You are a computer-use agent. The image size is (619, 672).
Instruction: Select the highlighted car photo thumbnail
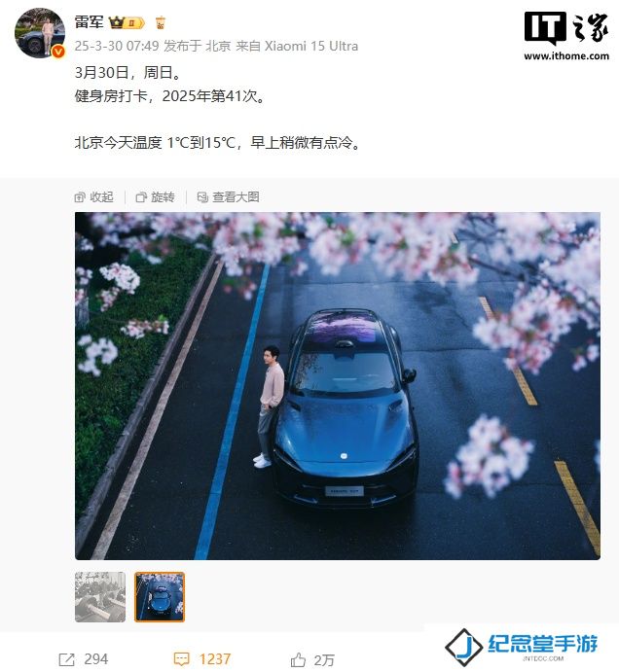[x=160, y=597]
